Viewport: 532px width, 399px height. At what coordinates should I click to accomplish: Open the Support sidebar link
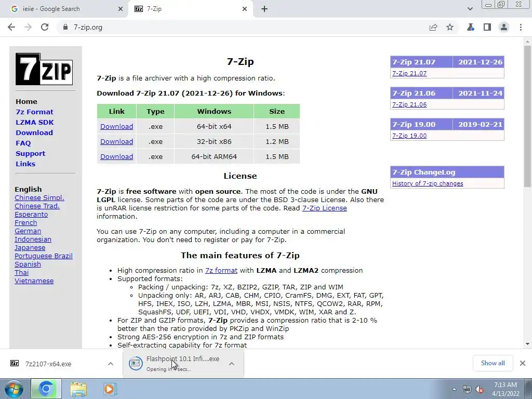coord(30,153)
